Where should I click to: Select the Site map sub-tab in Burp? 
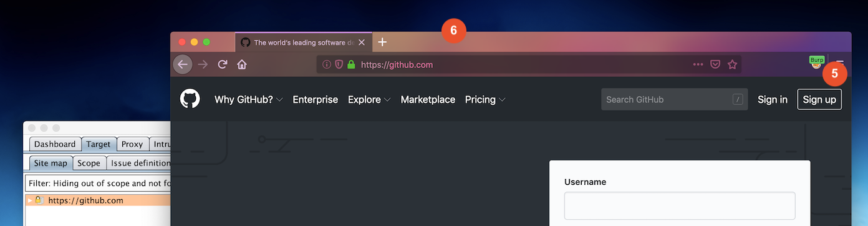coord(51,163)
